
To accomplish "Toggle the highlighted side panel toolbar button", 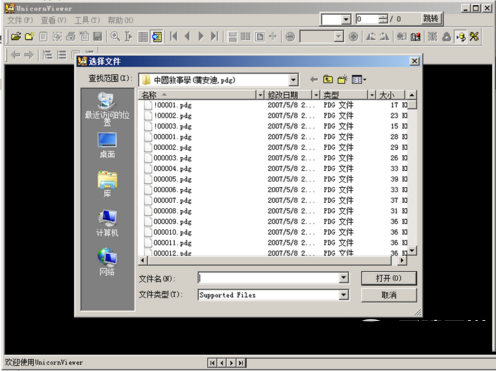I will point(157,36).
